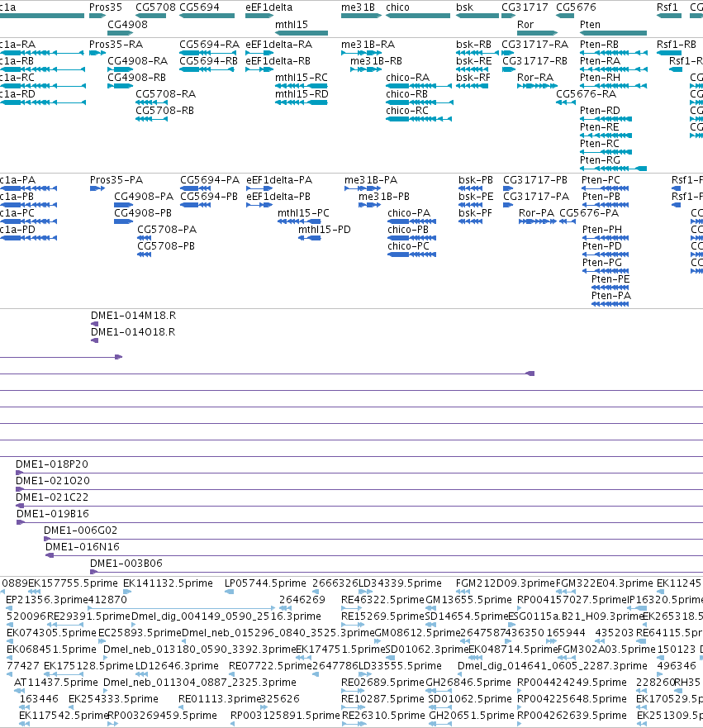Select BAC clone DME1-021O20
The width and height of the screenshot is (703, 728).
point(53,481)
